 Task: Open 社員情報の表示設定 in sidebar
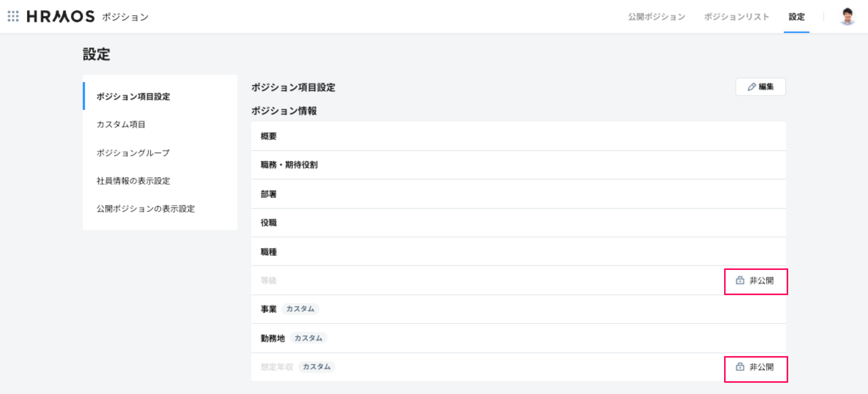click(133, 181)
